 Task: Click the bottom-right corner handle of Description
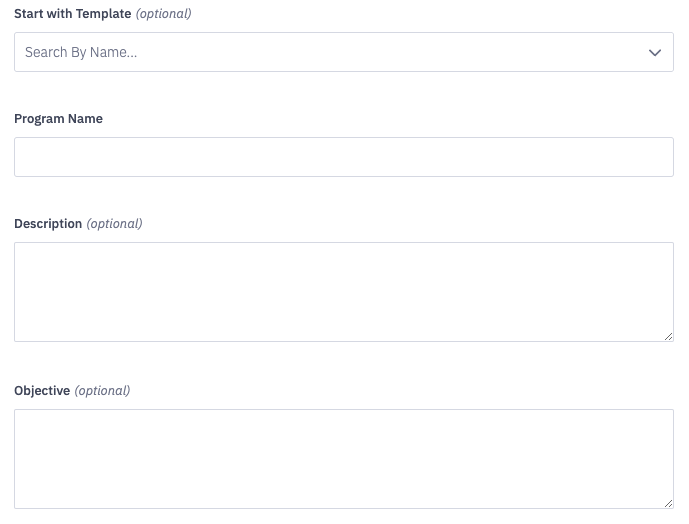point(668,336)
